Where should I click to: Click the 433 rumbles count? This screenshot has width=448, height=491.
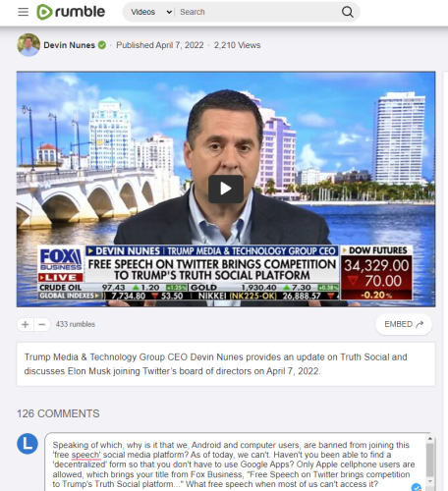pos(76,324)
